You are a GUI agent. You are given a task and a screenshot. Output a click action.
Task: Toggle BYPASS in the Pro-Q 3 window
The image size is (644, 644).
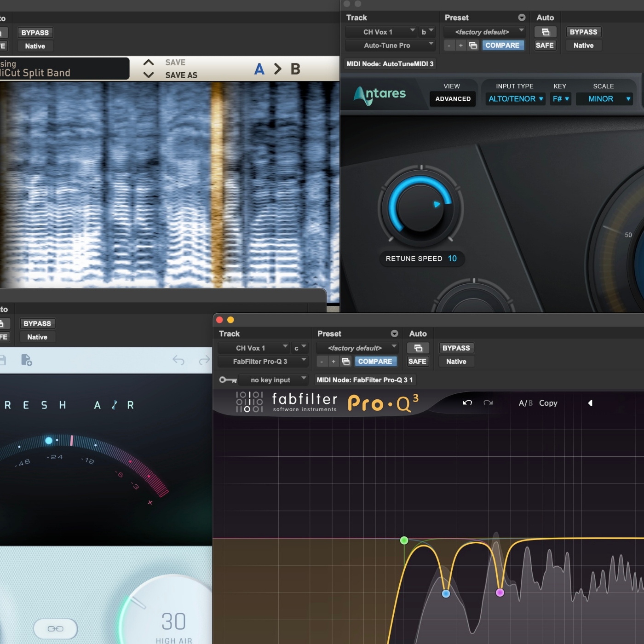tap(456, 348)
